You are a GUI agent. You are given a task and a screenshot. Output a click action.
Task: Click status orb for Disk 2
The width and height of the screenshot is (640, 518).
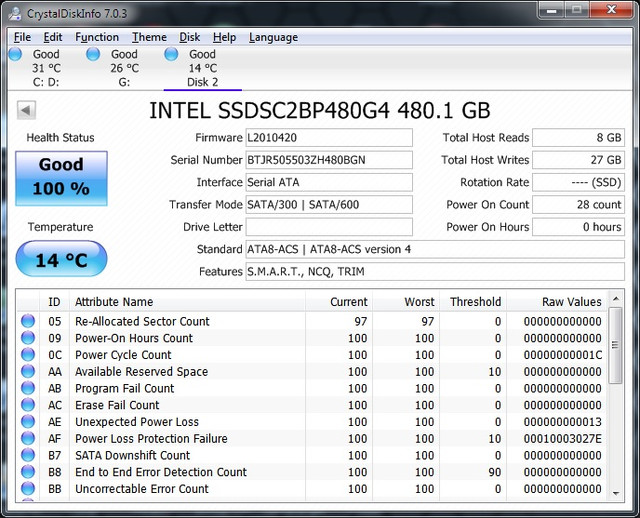[x=171, y=54]
